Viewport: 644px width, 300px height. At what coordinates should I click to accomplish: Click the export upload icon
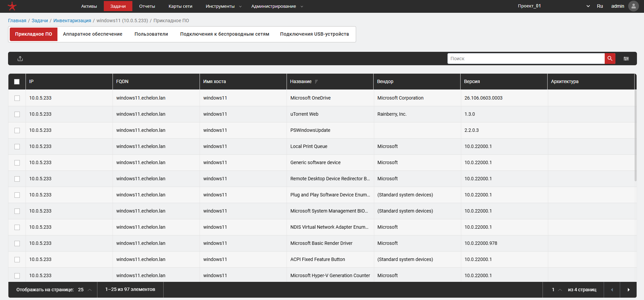tap(20, 59)
